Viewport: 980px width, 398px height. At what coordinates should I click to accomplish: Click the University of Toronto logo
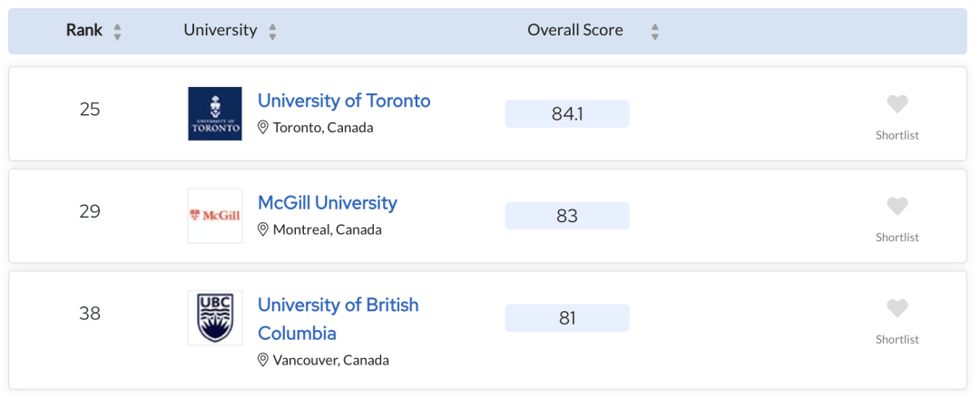215,113
